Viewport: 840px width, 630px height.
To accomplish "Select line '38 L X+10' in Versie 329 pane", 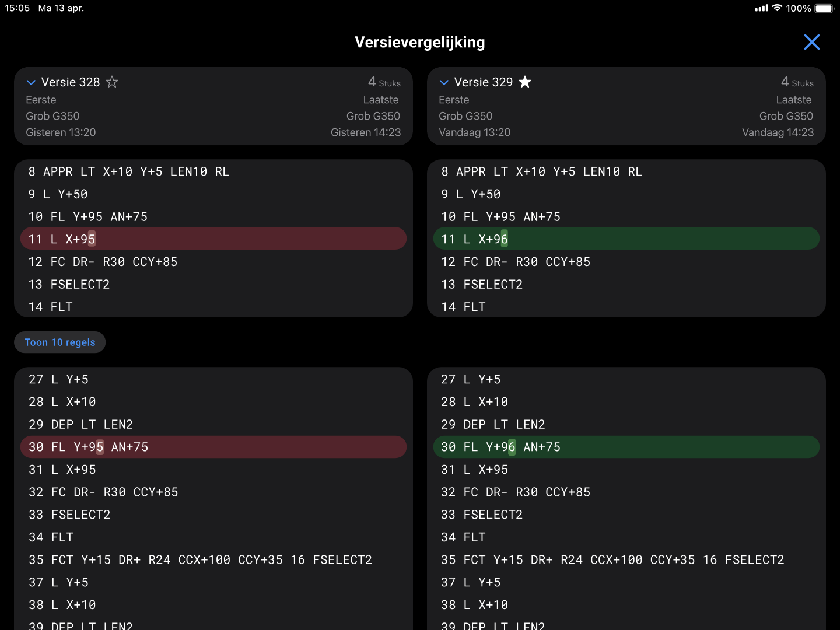I will [626, 605].
